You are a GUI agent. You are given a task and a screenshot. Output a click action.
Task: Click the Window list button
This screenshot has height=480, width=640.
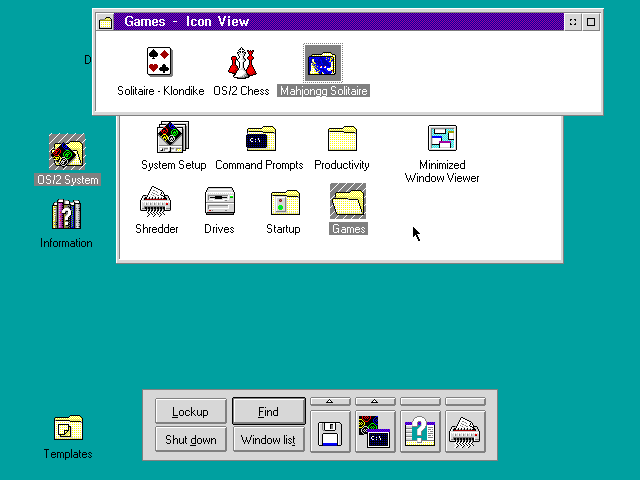269,439
